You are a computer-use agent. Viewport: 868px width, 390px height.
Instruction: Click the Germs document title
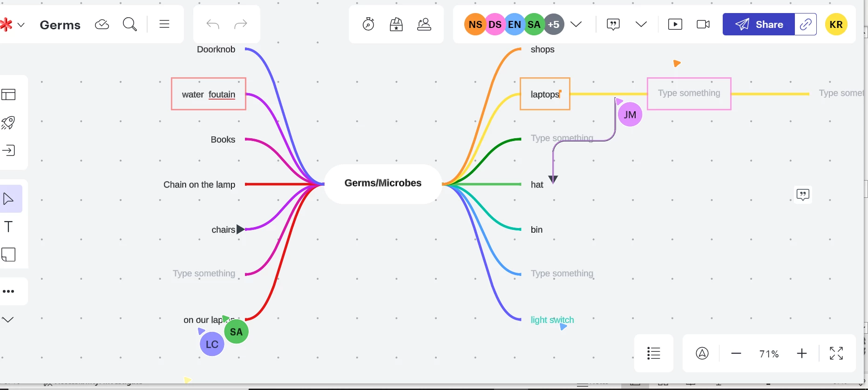(60, 25)
